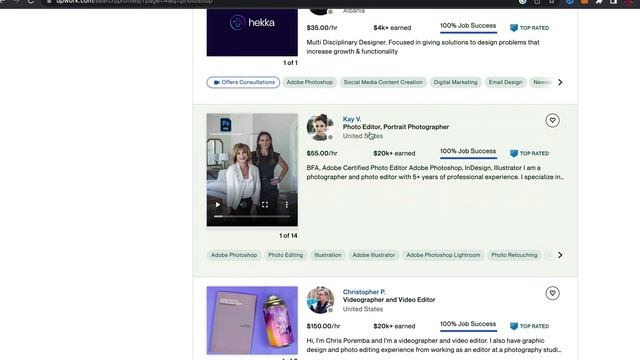The width and height of the screenshot is (640, 360).
Task: Click the Offers Consultations badge
Action: coord(243,82)
